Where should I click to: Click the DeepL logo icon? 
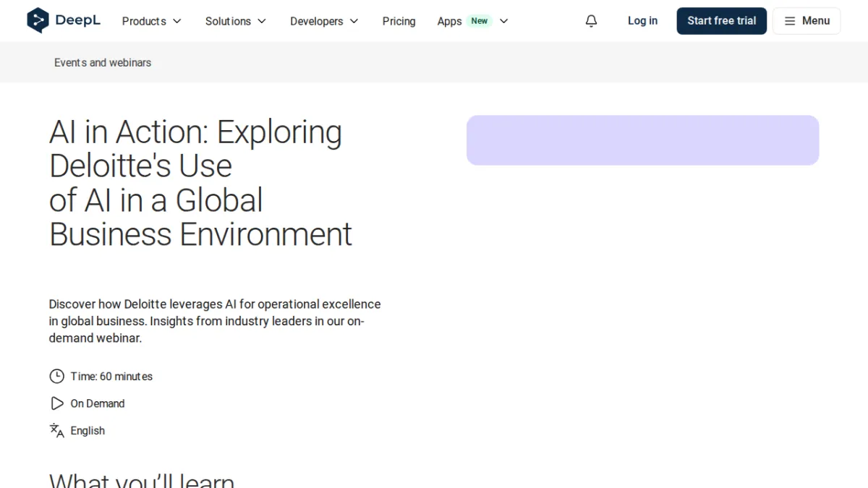coord(38,20)
